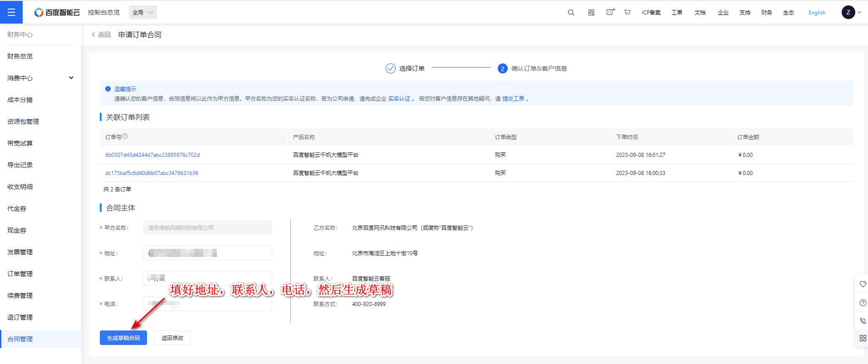The height and width of the screenshot is (364, 868).
Task: Open the user avatar Z dropdown
Action: 851,13
